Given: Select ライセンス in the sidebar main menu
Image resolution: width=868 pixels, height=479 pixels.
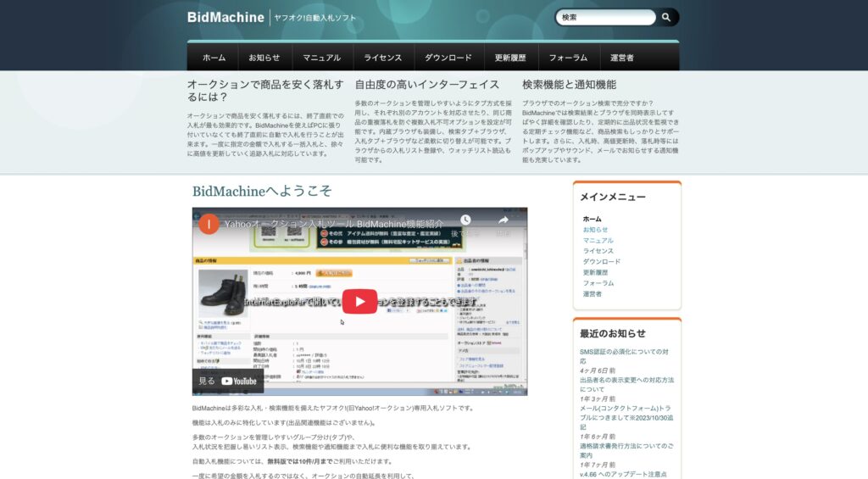Looking at the screenshot, I should [598, 251].
